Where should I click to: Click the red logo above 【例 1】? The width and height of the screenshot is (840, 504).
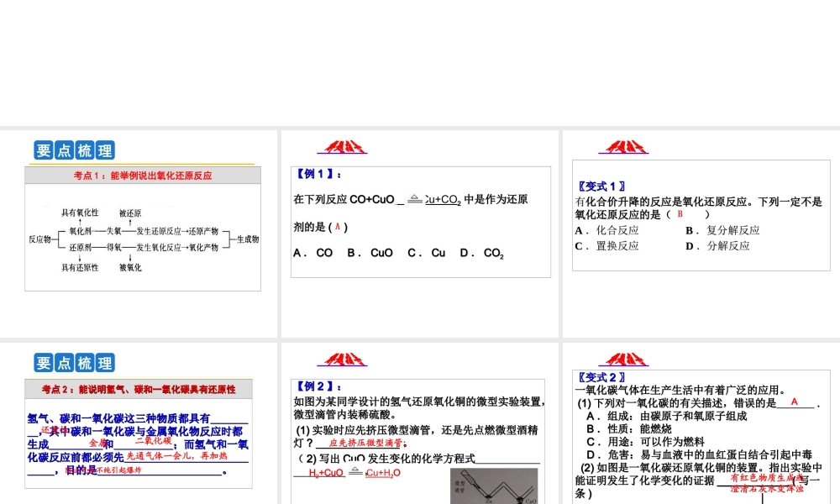click(343, 147)
